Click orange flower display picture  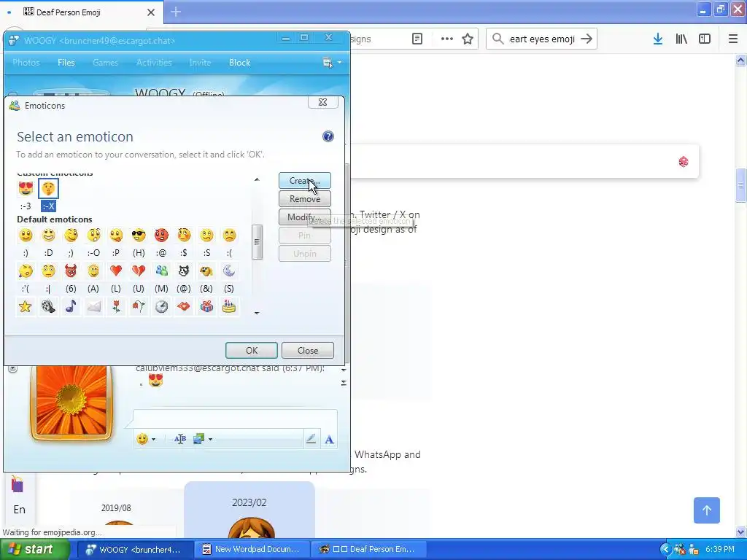click(x=71, y=401)
